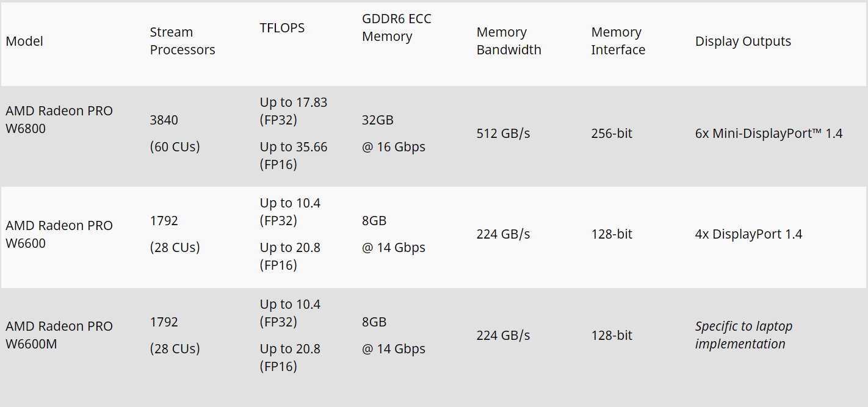Click the Memory Interface column header
The image size is (868, 407).
pyautogui.click(x=618, y=41)
